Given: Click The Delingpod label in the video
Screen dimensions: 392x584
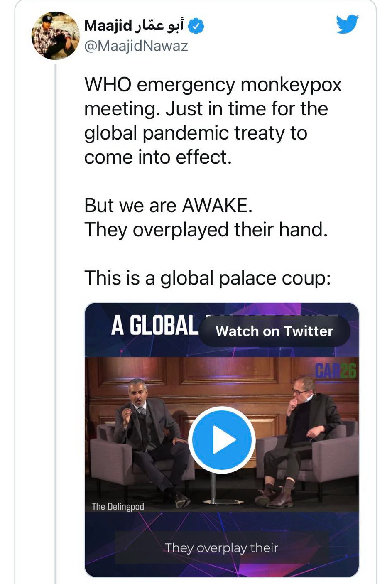Looking at the screenshot, I should coord(118,506).
